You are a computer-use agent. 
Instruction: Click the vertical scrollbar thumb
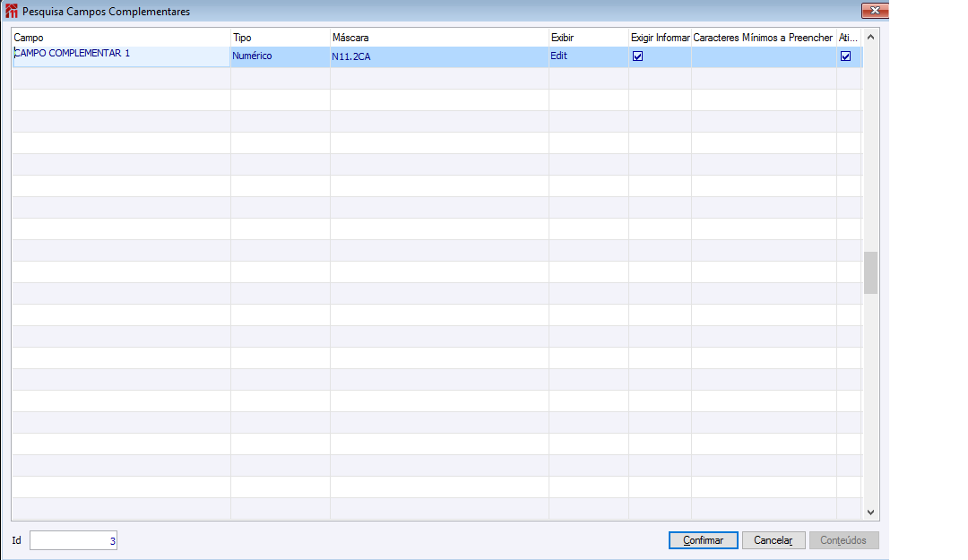(x=870, y=273)
